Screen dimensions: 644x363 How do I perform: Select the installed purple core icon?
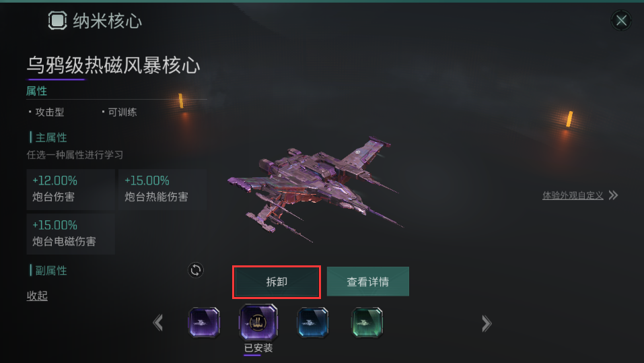tap(258, 323)
